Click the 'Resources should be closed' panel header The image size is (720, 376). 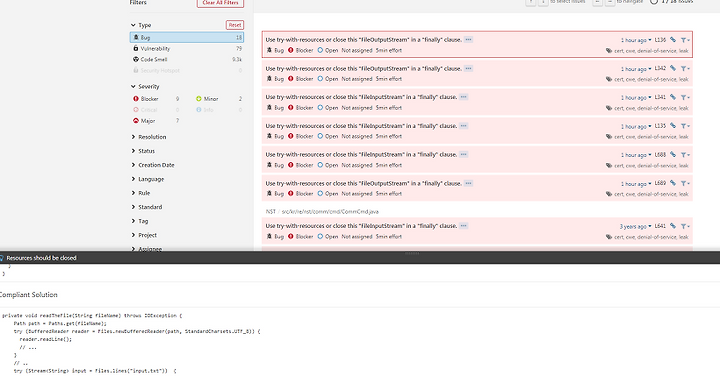(x=360, y=258)
